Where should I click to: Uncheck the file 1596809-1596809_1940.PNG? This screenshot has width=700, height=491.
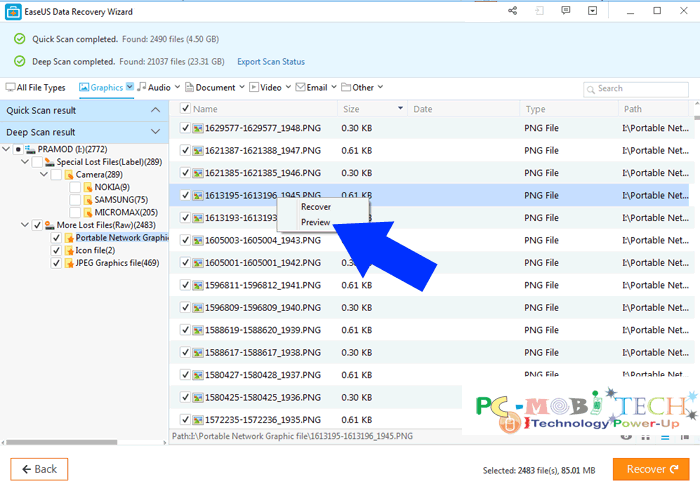185,308
